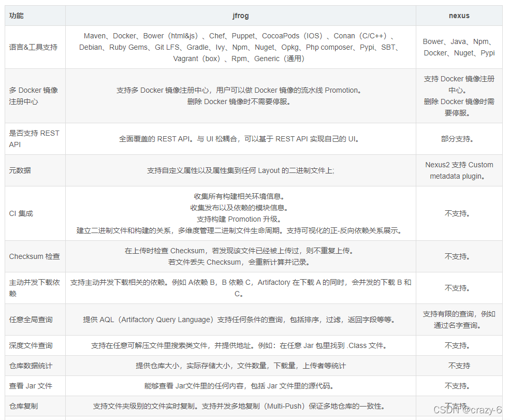Image resolution: width=510 pixels, height=420 pixels.
Task: Click the 仓库复制 row label
Action: (x=23, y=406)
